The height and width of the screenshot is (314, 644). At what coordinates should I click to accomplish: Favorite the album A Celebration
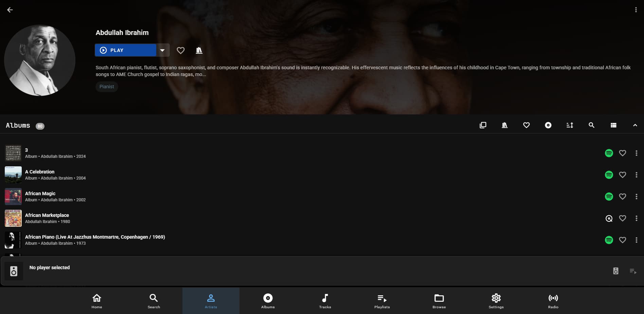(622, 175)
